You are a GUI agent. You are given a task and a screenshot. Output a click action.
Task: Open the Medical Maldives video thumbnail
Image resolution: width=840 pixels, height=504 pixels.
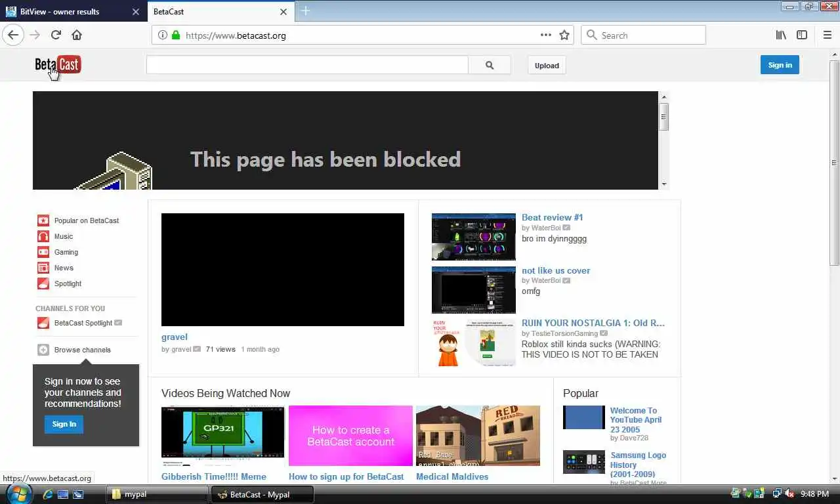click(478, 436)
